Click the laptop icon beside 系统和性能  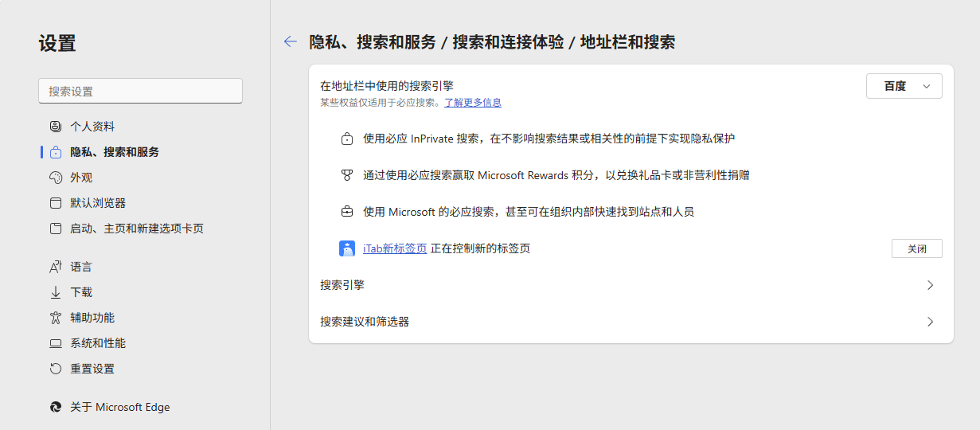(x=56, y=343)
